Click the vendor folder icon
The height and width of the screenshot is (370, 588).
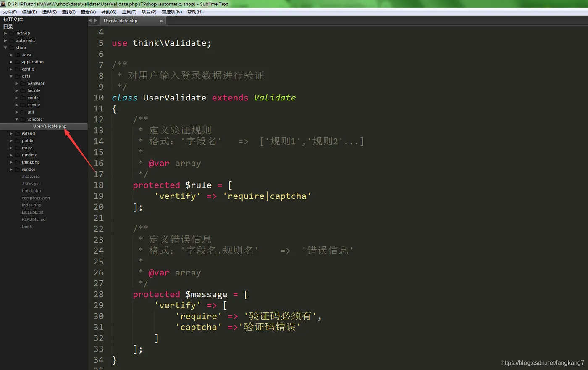coord(18,169)
